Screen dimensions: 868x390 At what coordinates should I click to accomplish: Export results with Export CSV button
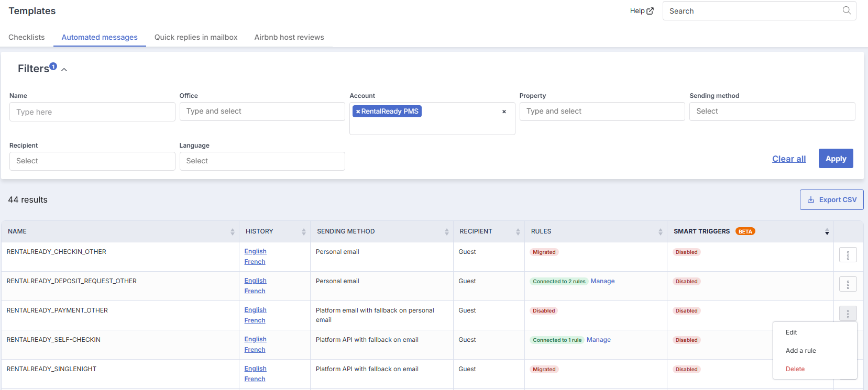[831, 200]
